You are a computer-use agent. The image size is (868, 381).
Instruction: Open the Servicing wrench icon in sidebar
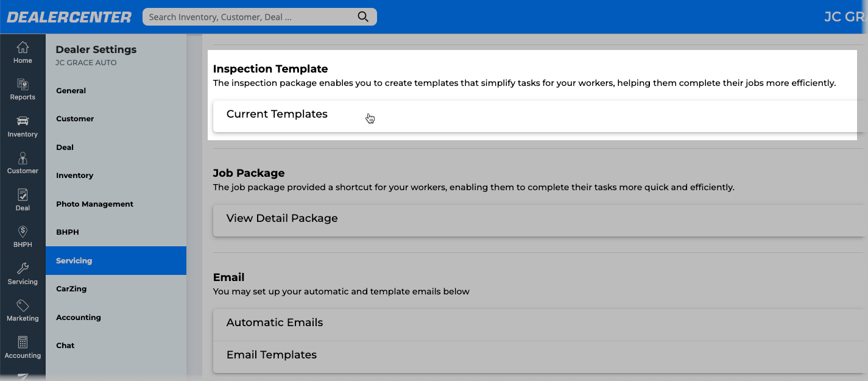point(23,274)
